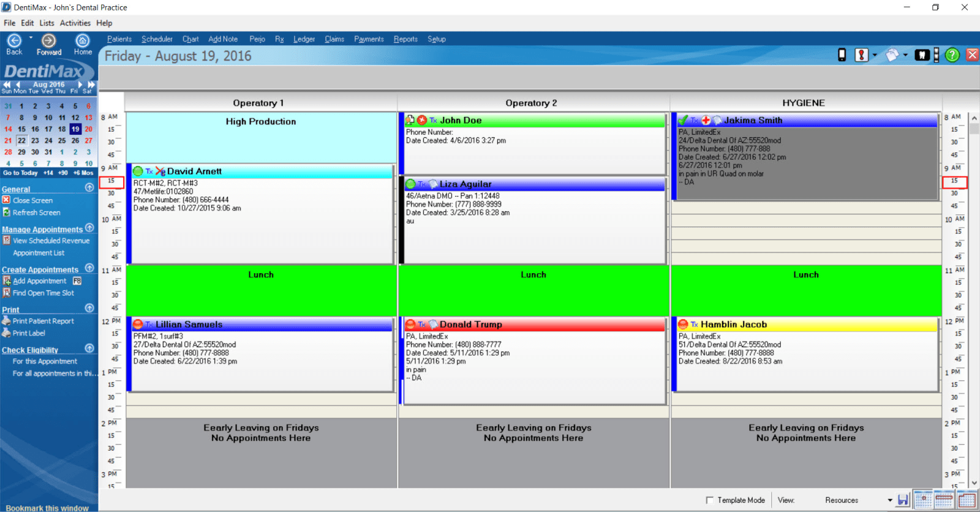
Task: Open the Reports tab
Action: click(x=405, y=39)
